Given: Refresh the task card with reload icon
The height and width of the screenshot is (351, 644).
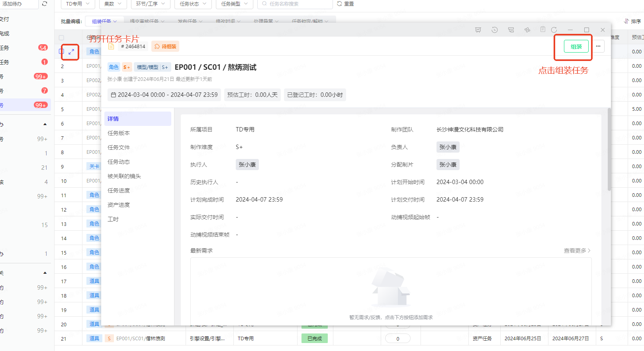Looking at the screenshot, I should tap(554, 30).
